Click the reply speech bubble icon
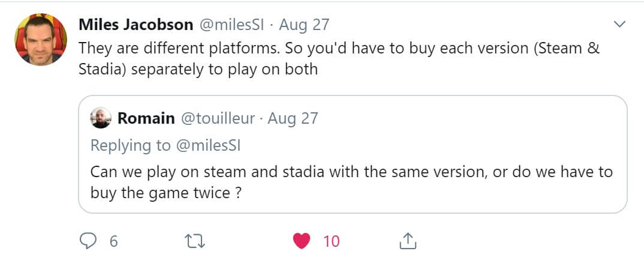644x260 pixels. pyautogui.click(x=88, y=241)
